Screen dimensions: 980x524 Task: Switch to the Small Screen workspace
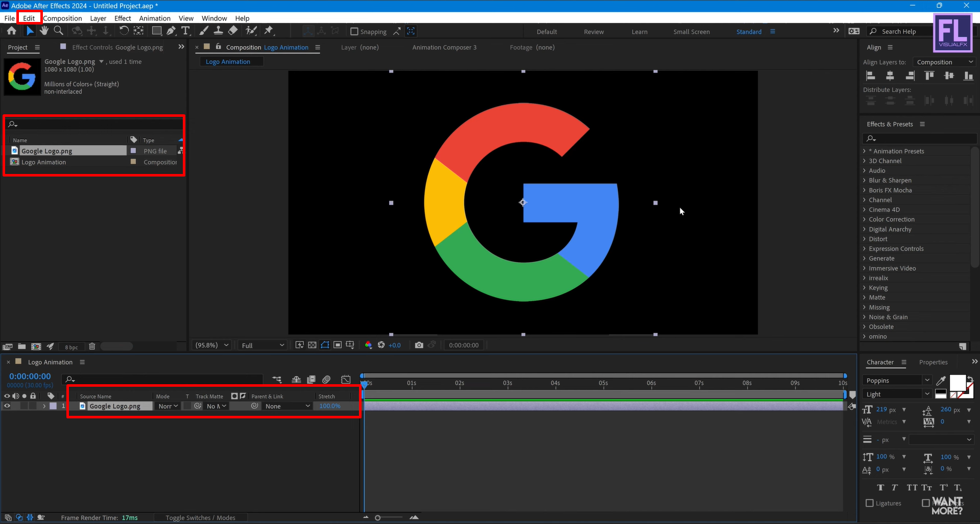(691, 32)
